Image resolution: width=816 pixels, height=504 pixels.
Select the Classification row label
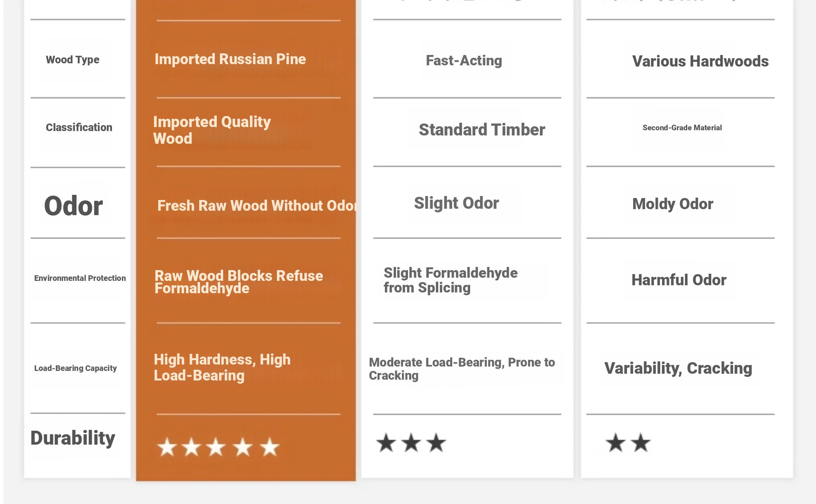[79, 127]
